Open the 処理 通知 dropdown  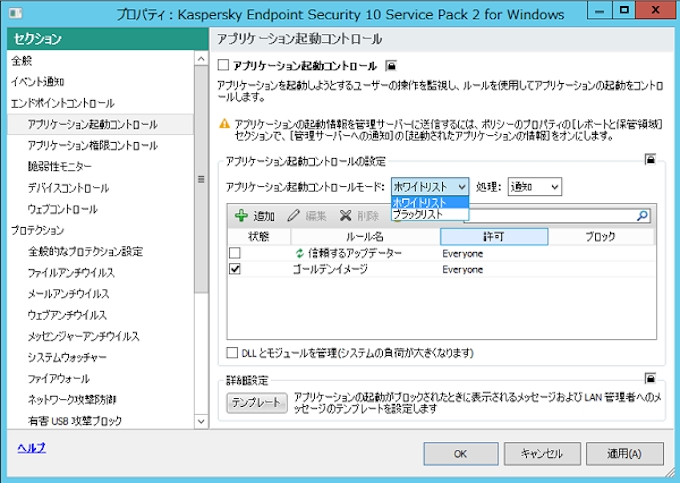[536, 186]
